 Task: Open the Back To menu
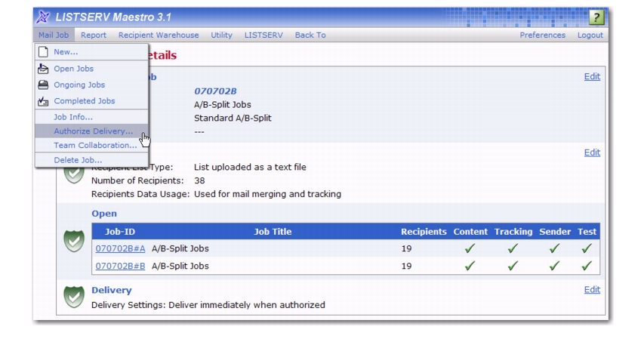tap(310, 35)
